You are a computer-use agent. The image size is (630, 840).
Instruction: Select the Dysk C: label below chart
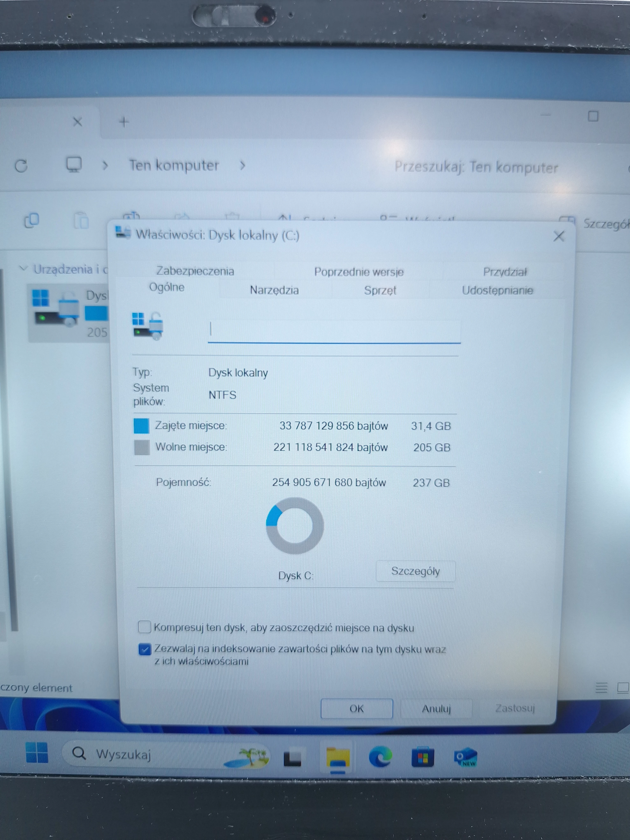(x=296, y=576)
